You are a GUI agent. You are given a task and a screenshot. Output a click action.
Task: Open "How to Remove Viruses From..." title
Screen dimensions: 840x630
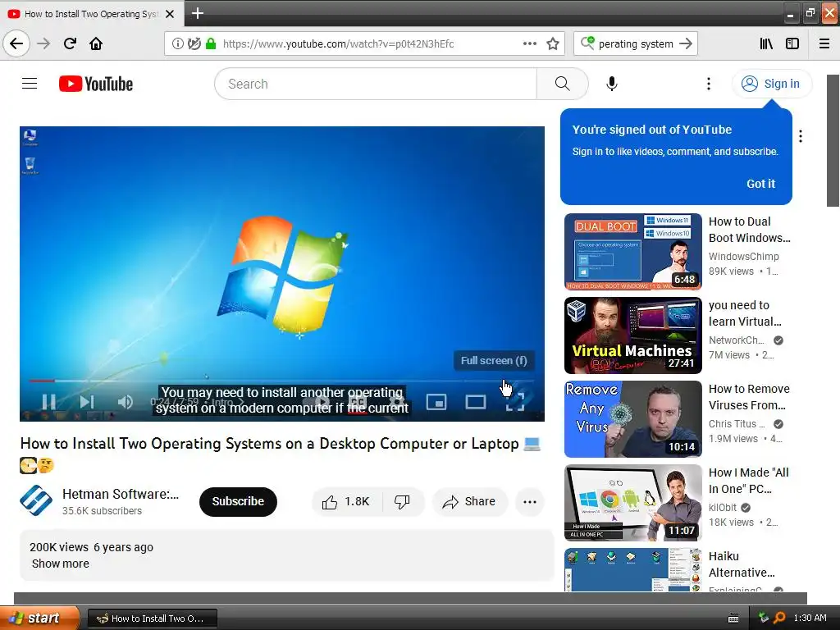click(x=749, y=397)
